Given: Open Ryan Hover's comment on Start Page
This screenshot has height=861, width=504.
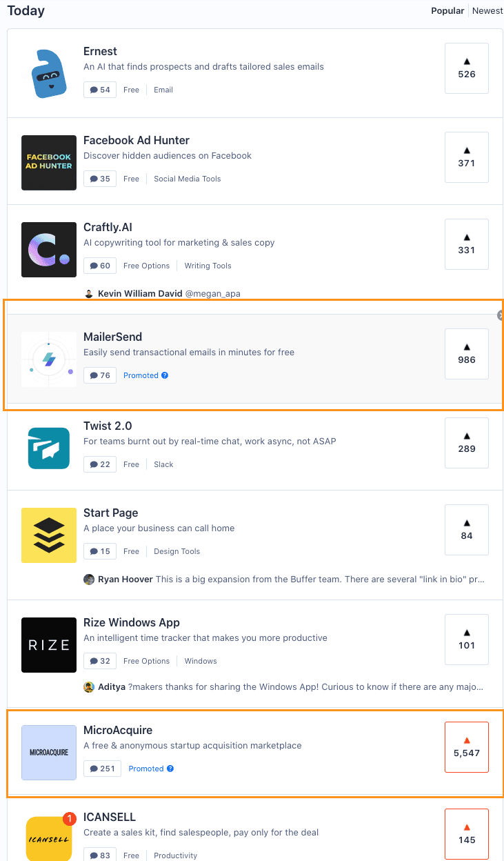Looking at the screenshot, I should click(x=284, y=580).
